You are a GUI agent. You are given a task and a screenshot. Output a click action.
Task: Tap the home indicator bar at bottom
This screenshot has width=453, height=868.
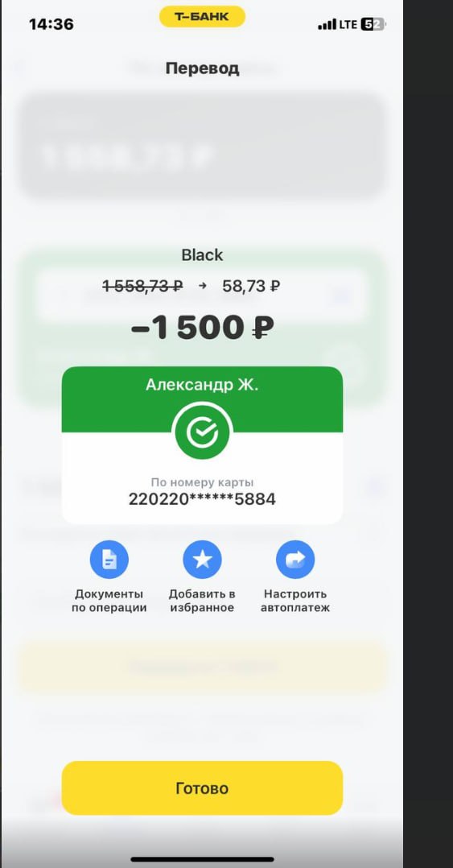[x=203, y=859]
